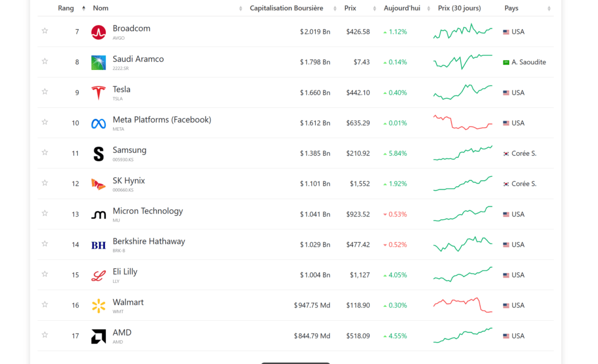Click Tesla market cap $1.660 Bn
Screen dimensions: 598x364
click(315, 93)
